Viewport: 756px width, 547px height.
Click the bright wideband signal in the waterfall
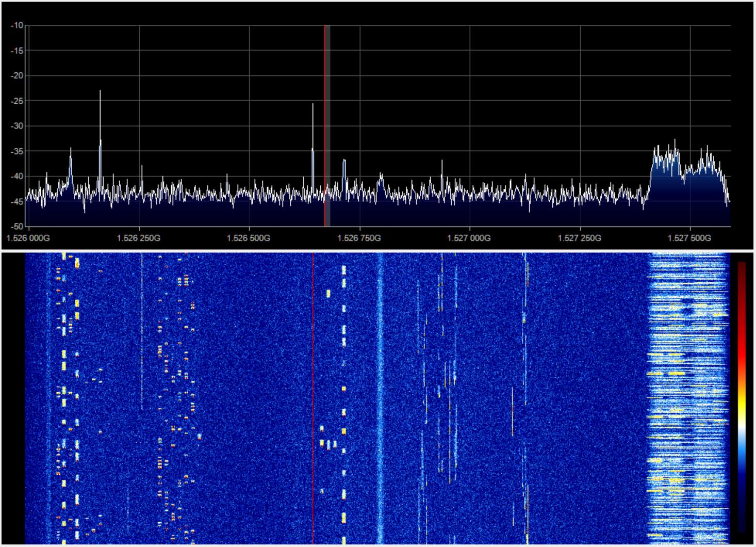coord(688,398)
